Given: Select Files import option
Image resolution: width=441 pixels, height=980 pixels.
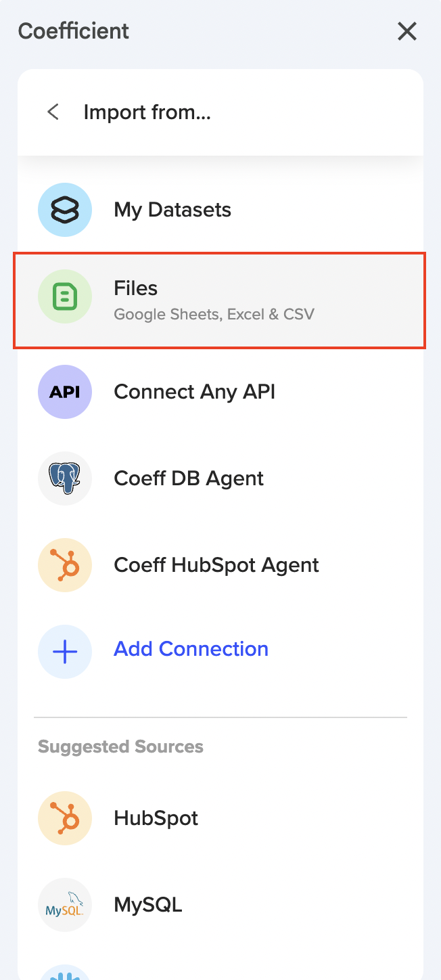Looking at the screenshot, I should (136, 288).
